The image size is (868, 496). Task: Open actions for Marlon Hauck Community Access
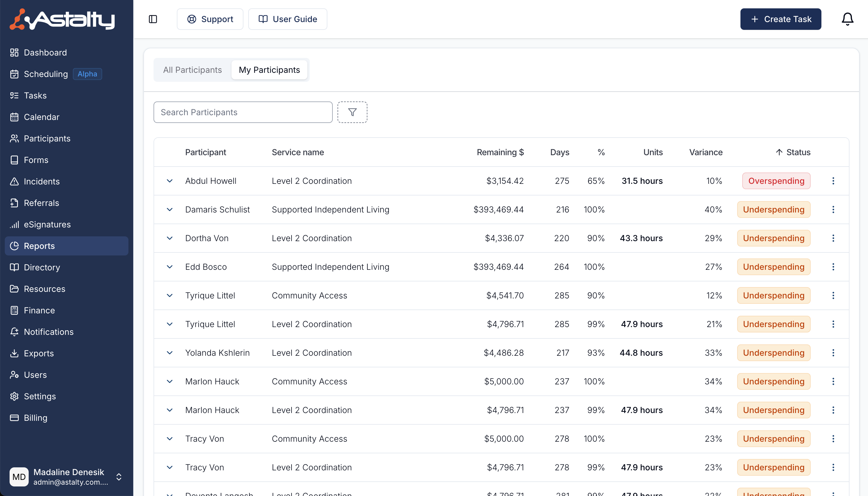(x=833, y=381)
